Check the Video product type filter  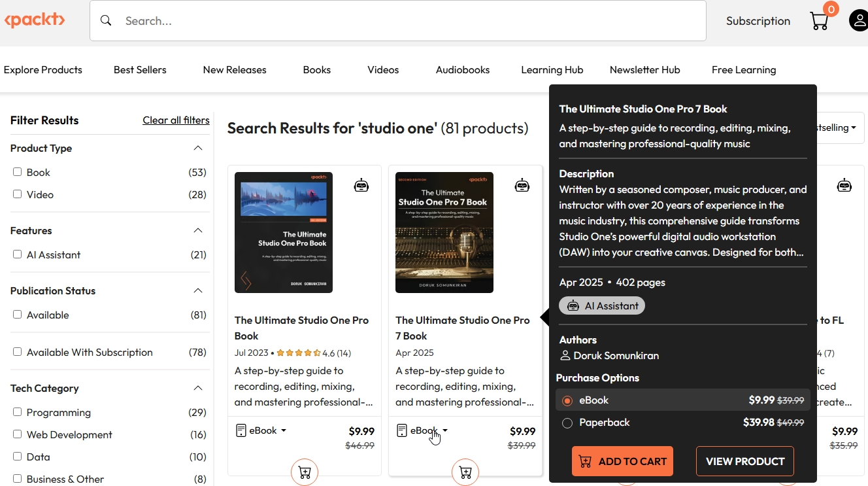(x=18, y=194)
